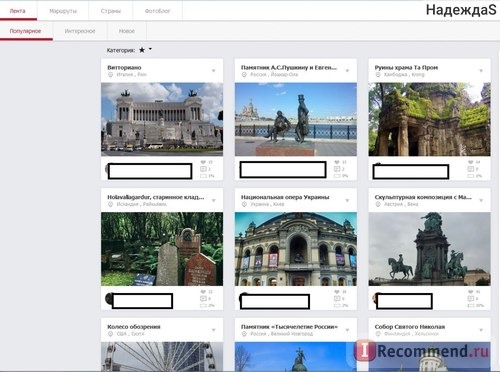
Task: Open the Витториано title link
Action: 124,68
